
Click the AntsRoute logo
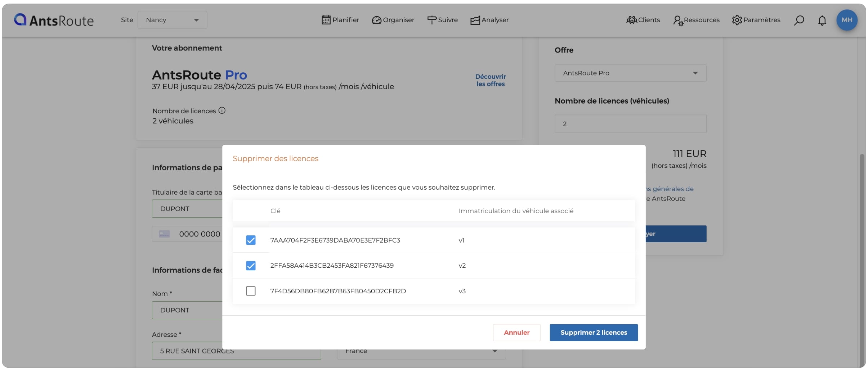54,20
